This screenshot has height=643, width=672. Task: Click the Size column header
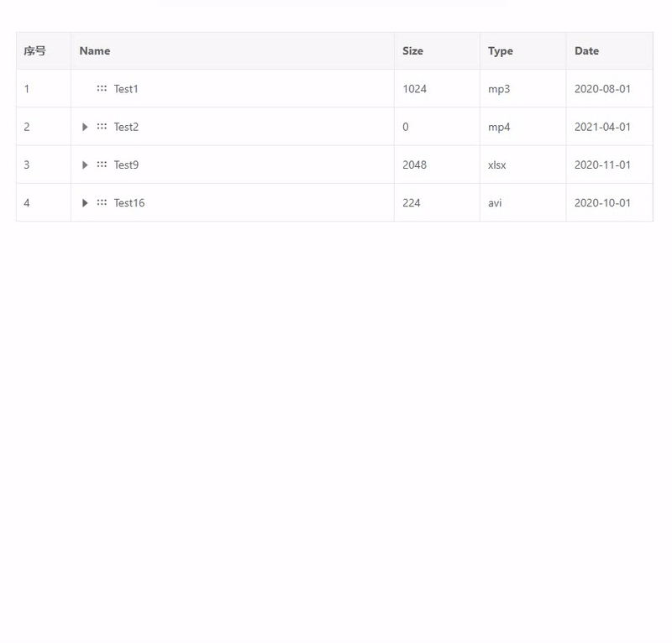click(412, 51)
